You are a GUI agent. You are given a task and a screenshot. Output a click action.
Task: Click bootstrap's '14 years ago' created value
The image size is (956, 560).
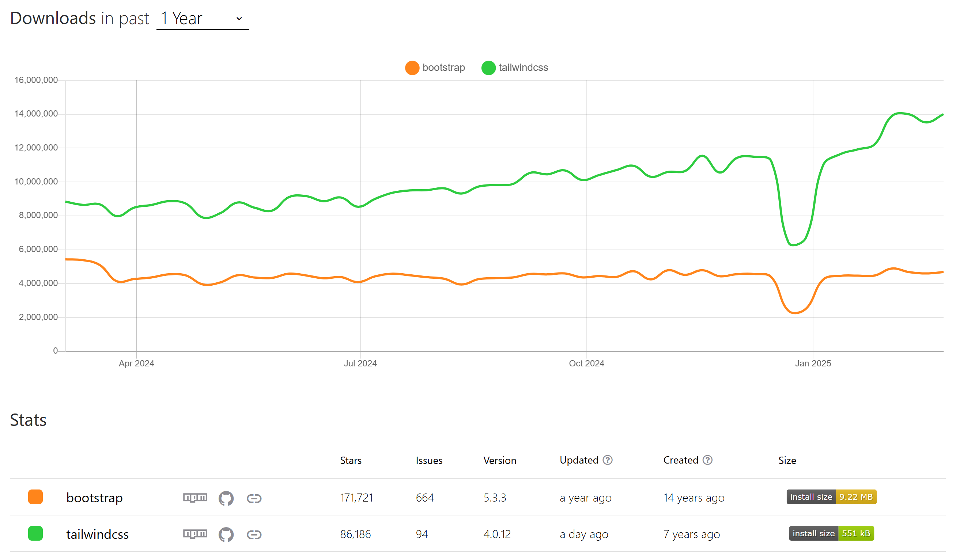694,498
